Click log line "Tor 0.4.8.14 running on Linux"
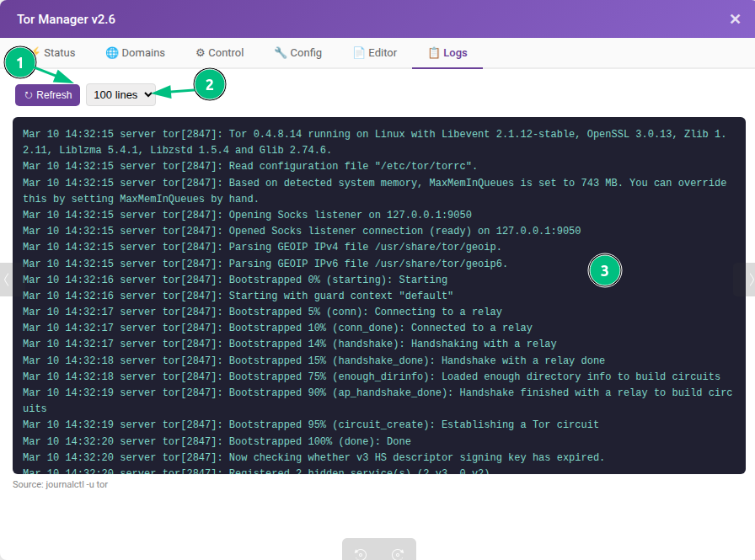755x560 pixels. pos(374,142)
